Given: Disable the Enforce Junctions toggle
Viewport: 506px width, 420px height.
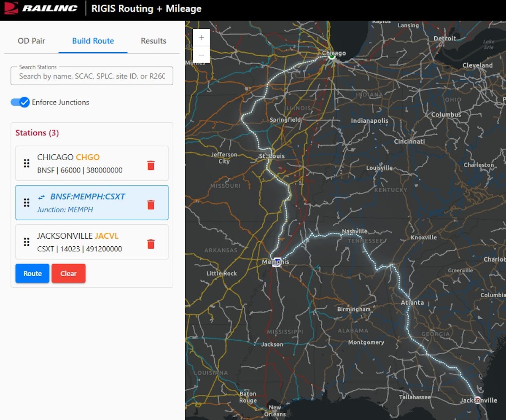Looking at the screenshot, I should tap(19, 102).
